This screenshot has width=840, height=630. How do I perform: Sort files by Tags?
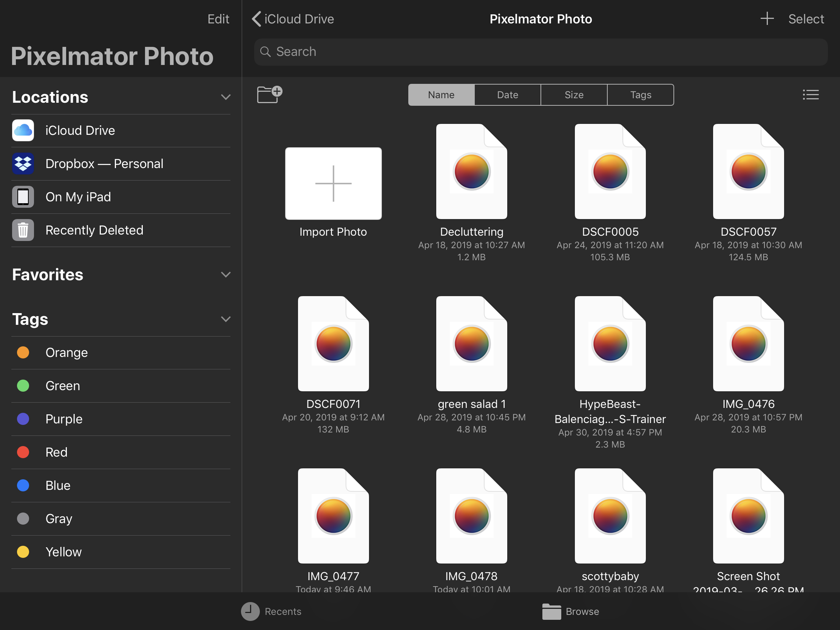[641, 95]
